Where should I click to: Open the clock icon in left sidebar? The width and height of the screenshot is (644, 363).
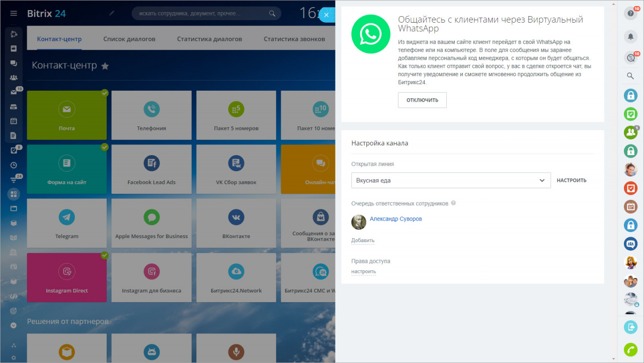point(14,165)
